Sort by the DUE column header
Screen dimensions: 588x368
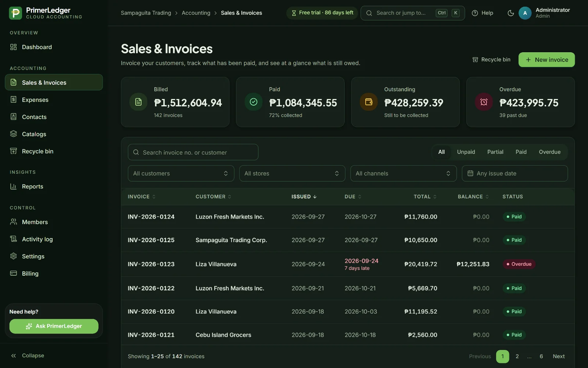[353, 197]
